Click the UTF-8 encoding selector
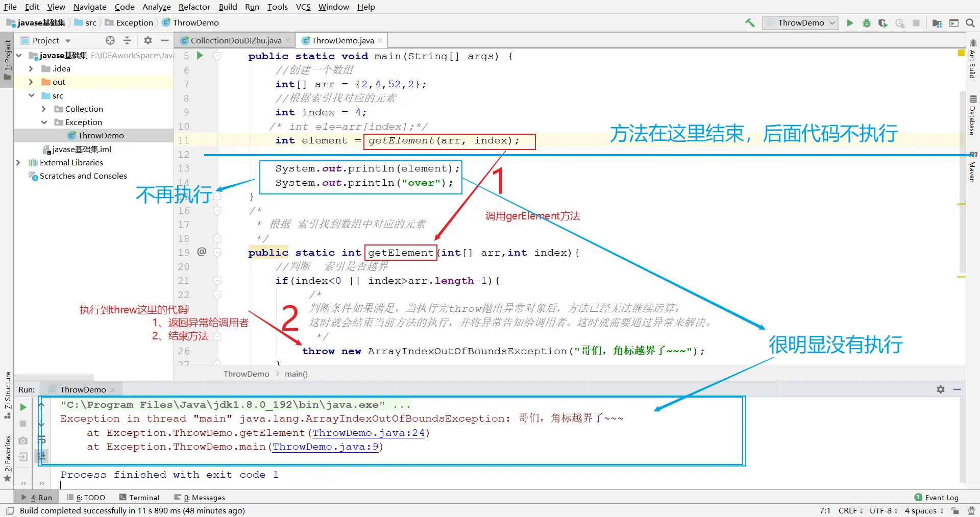Viewport: 980px width, 517px height. click(884, 510)
